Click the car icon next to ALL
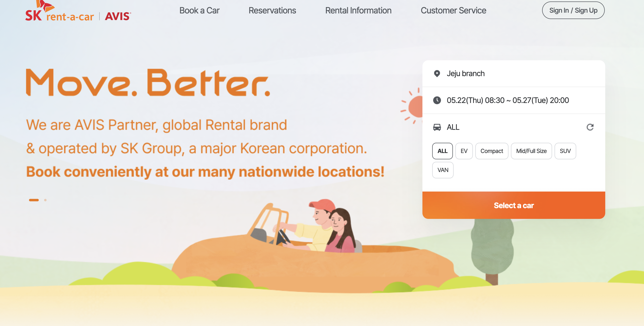The image size is (644, 326). pyautogui.click(x=437, y=127)
